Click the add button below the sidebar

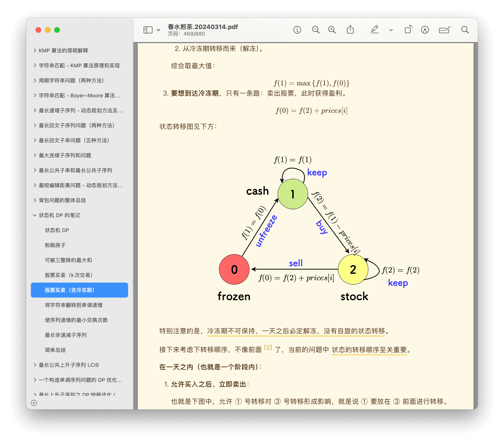[x=34, y=403]
